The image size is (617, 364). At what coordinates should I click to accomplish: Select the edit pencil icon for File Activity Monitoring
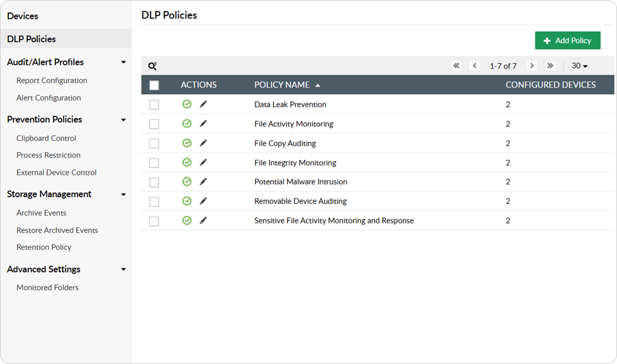point(203,123)
